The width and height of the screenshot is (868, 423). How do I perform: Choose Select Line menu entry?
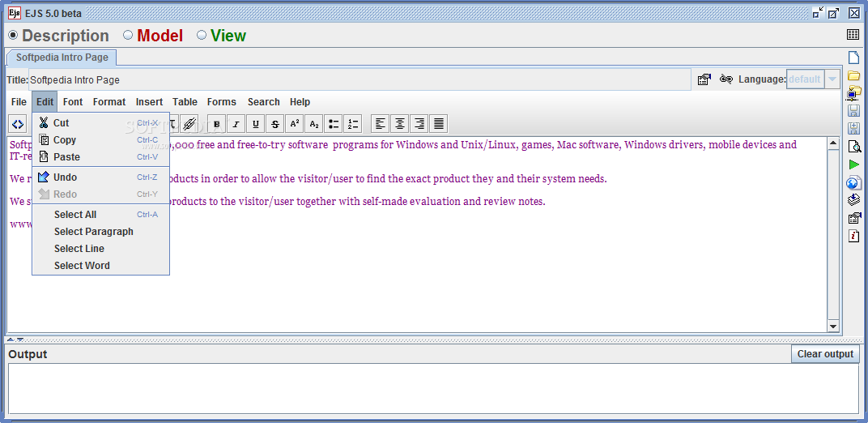click(100, 249)
